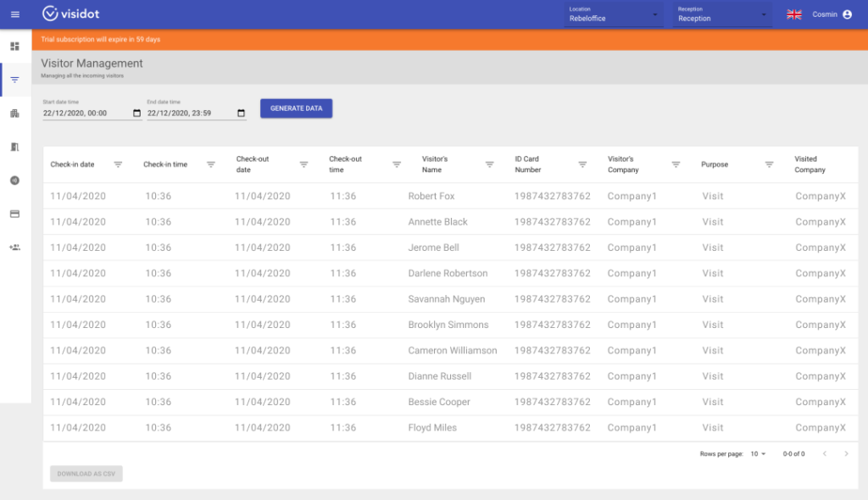Sort by Check-in date header
868x500 pixels.
(73, 164)
